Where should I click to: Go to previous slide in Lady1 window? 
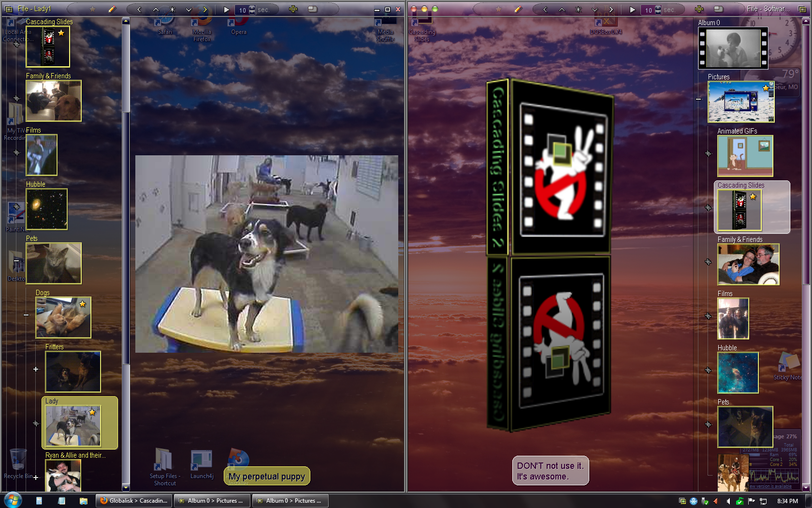139,9
